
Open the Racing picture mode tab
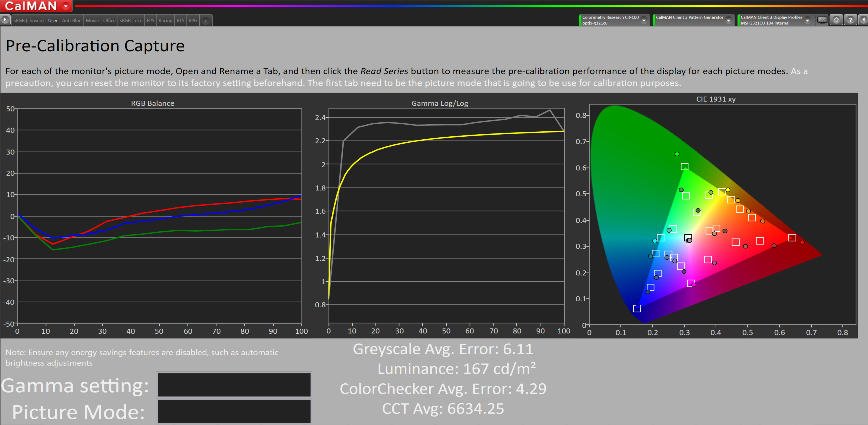(165, 21)
